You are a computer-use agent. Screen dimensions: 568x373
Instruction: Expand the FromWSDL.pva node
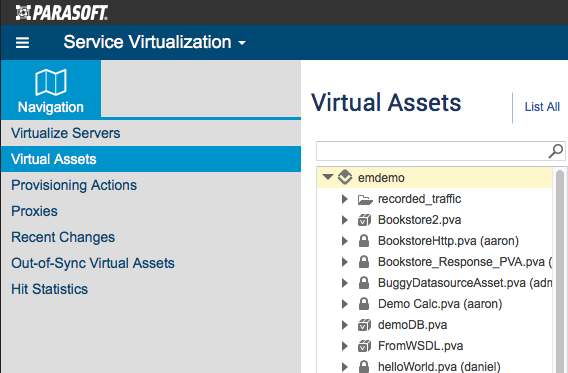point(344,346)
